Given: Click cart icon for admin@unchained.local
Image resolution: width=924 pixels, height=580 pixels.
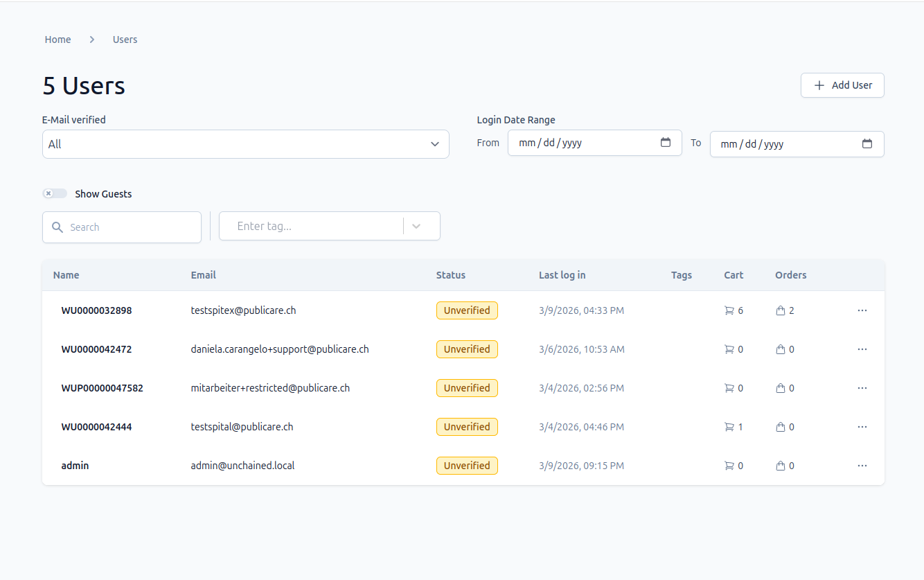Looking at the screenshot, I should [x=729, y=466].
